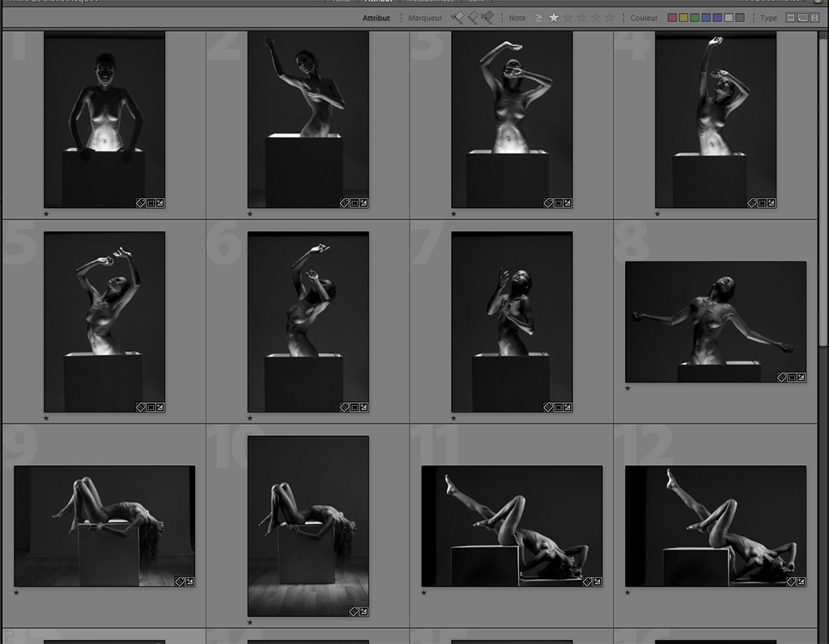Filter by no label dark gray swatch
This screenshot has width=829, height=644.
[740, 18]
